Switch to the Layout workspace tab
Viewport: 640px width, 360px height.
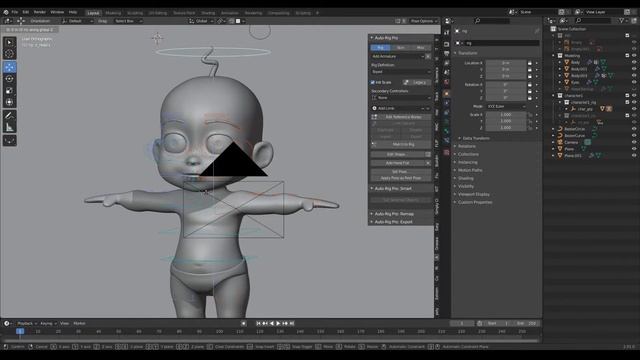(x=93, y=13)
